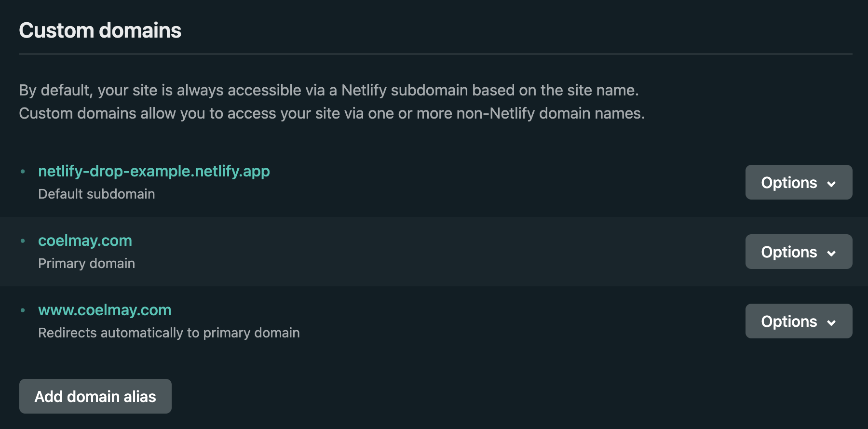
Task: Visit the www.coelmay.com domain link
Action: [x=105, y=310]
